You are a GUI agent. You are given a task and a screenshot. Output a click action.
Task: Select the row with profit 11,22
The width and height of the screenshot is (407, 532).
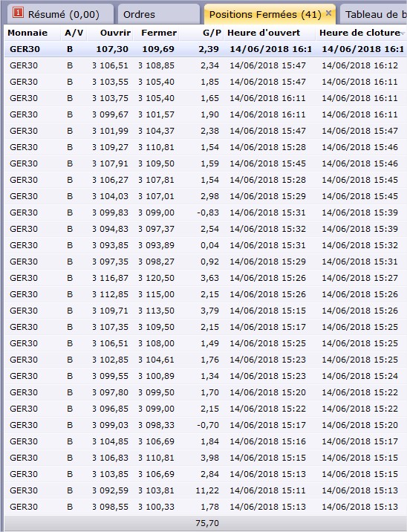tap(206, 490)
